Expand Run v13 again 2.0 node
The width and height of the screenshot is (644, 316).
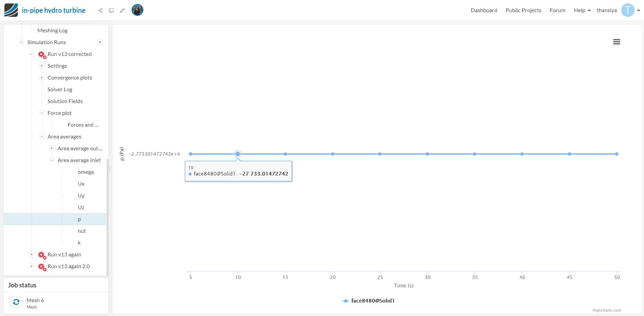(x=32, y=266)
